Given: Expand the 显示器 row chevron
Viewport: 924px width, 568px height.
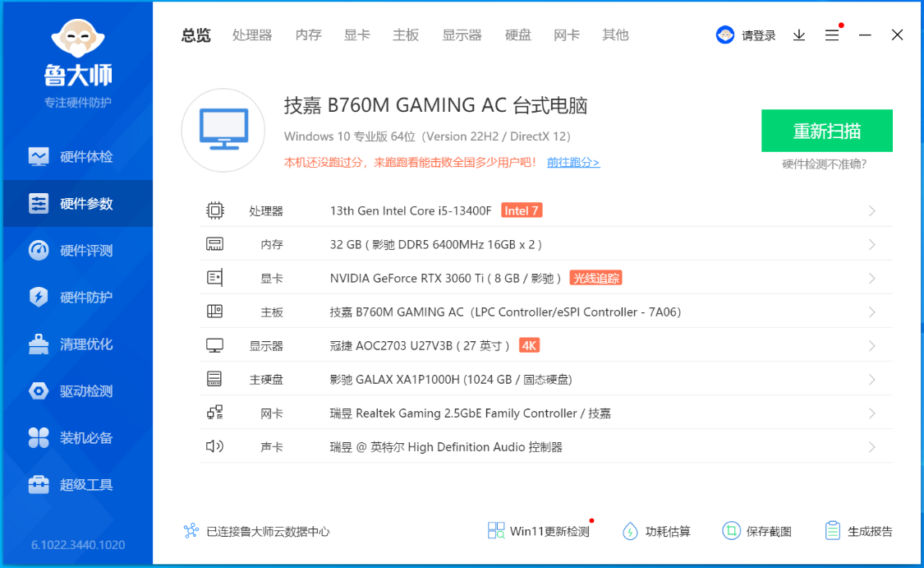Looking at the screenshot, I should (872, 345).
